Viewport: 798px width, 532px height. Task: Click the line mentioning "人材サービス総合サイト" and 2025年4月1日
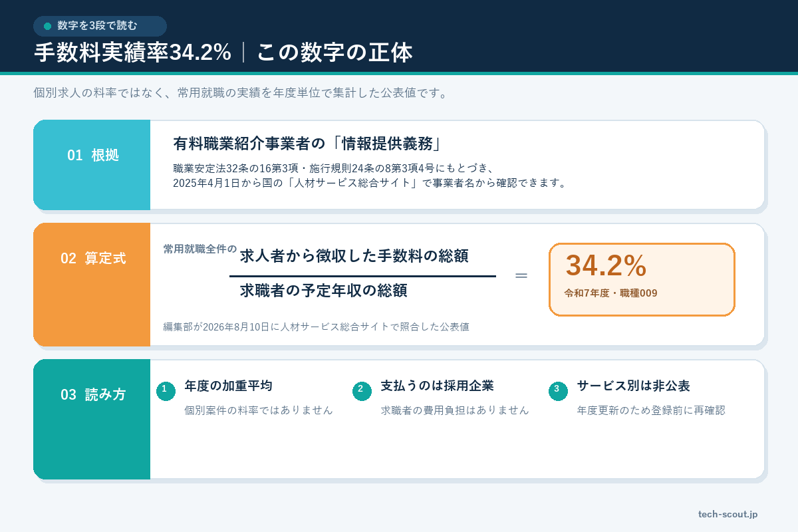pos(370,183)
